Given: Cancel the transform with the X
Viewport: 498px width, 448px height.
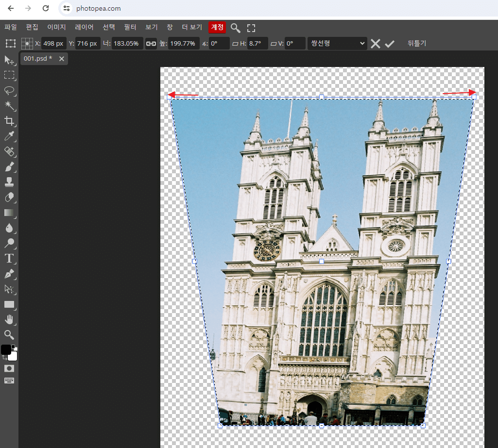Looking at the screenshot, I should (376, 44).
